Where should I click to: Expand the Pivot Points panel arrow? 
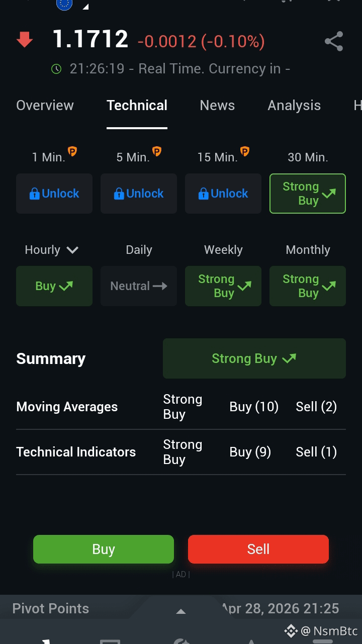tap(181, 611)
